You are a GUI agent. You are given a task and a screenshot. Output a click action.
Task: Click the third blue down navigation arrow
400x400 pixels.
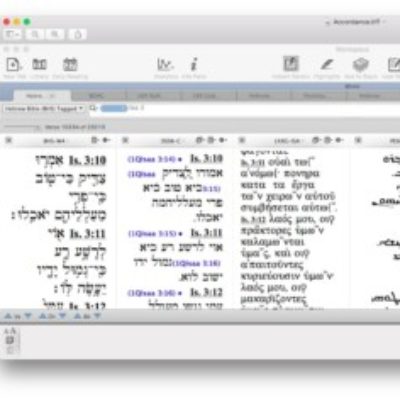coord(97,316)
